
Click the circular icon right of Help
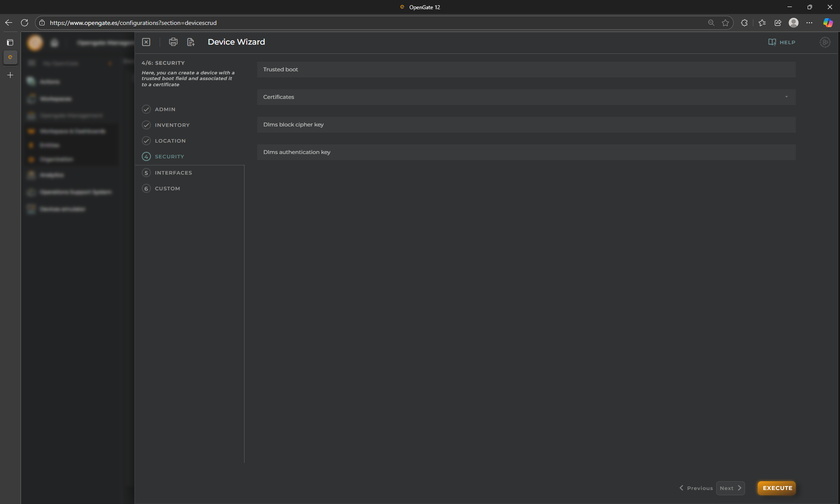pos(825,42)
